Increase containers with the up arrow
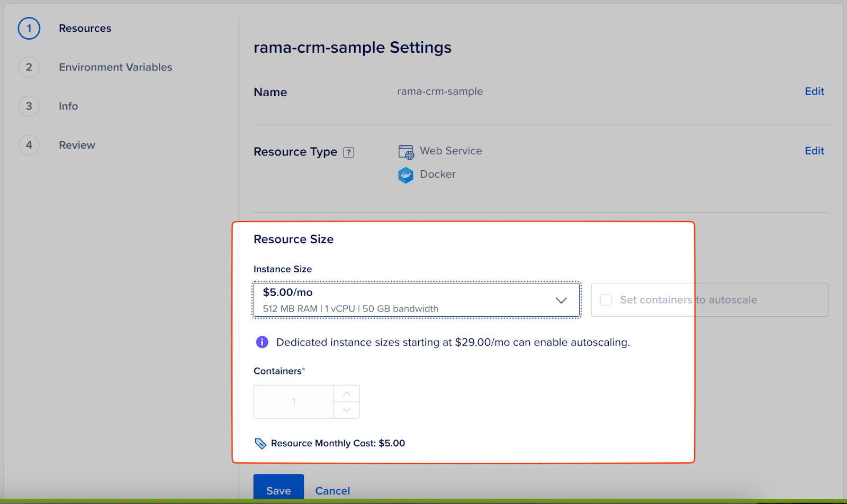The image size is (847, 504). (x=347, y=393)
